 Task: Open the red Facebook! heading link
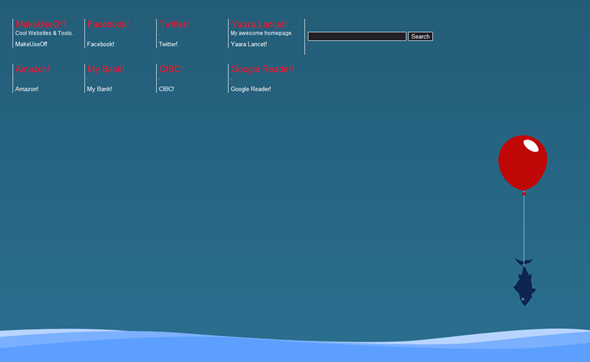108,24
